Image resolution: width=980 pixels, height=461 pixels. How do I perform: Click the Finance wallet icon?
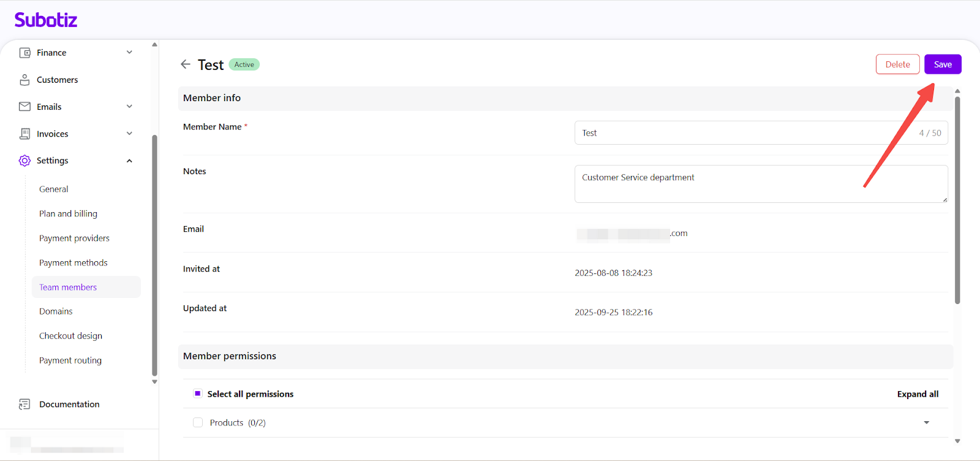point(24,53)
